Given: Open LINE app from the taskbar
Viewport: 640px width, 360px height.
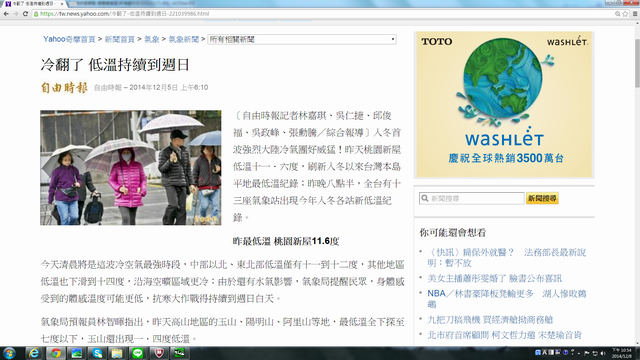Looking at the screenshot, I should 138,353.
